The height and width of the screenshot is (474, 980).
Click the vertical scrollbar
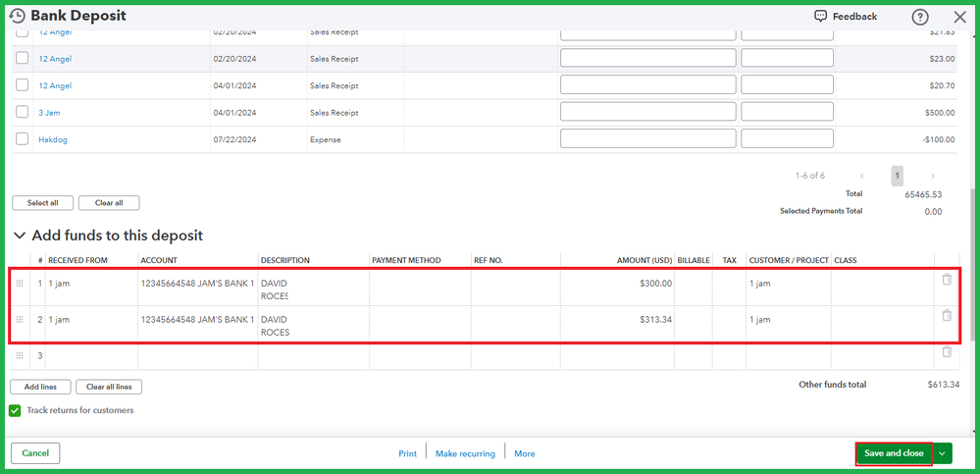coord(972,266)
